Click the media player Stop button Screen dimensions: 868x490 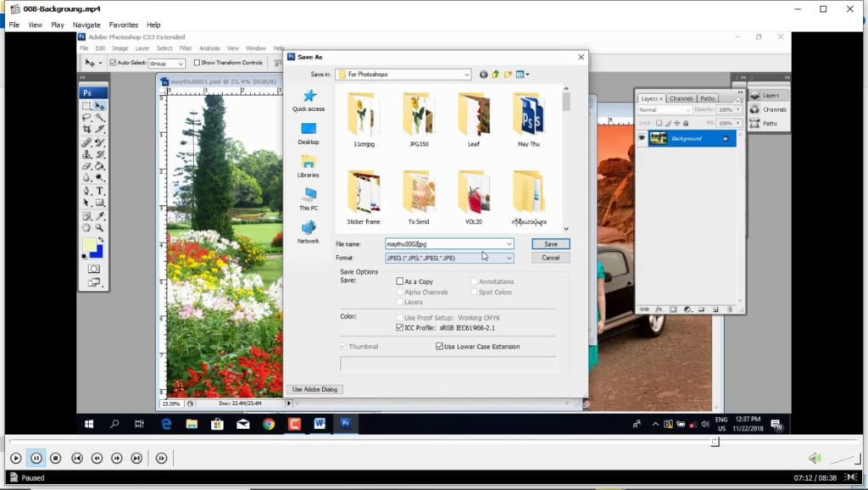[x=55, y=459]
